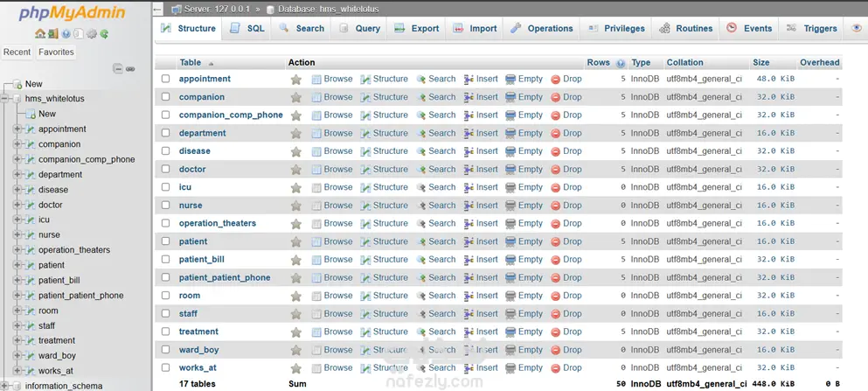
Task: Select ward_boy in navigation tree
Action: tap(57, 356)
